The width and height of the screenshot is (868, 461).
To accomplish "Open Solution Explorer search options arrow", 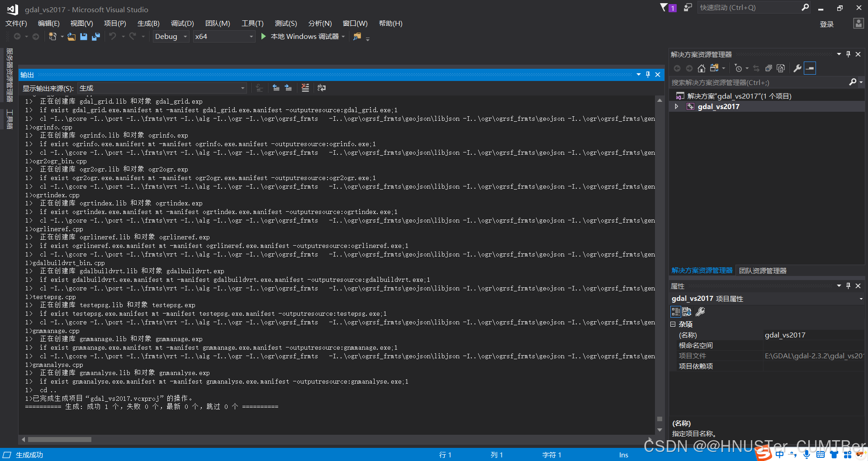I will 861,82.
